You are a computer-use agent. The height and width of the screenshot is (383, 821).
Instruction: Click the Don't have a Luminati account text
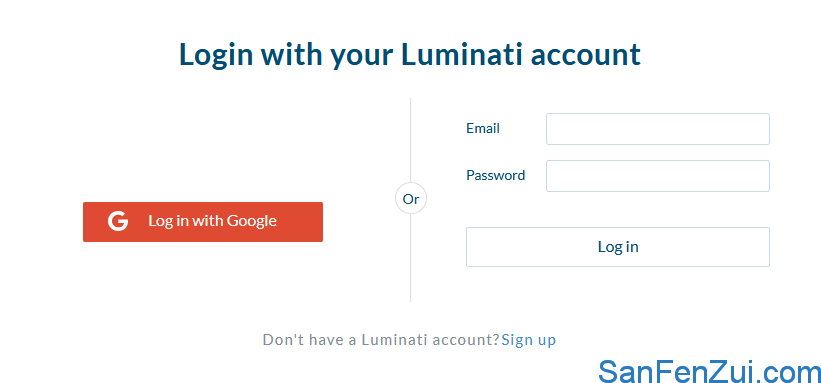[x=381, y=340]
